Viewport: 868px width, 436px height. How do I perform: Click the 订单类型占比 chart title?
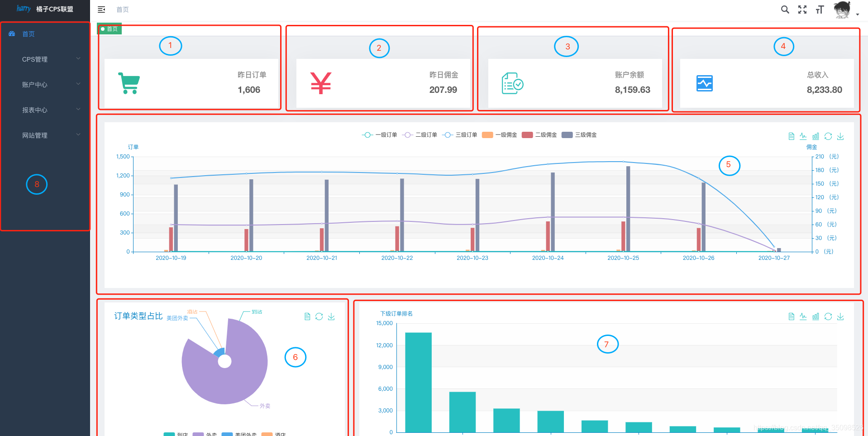pyautogui.click(x=138, y=316)
